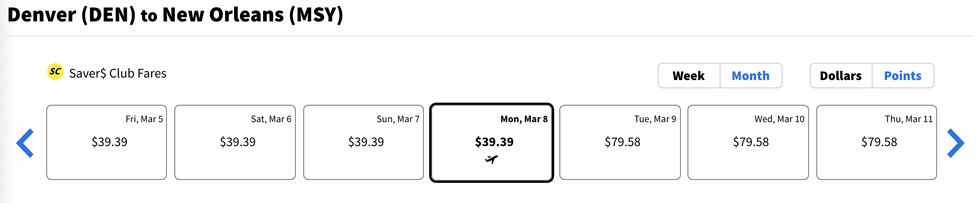Image resolution: width=980 pixels, height=203 pixels.
Task: Click the airplane icon on Mon, Mar 8
Action: (x=492, y=159)
